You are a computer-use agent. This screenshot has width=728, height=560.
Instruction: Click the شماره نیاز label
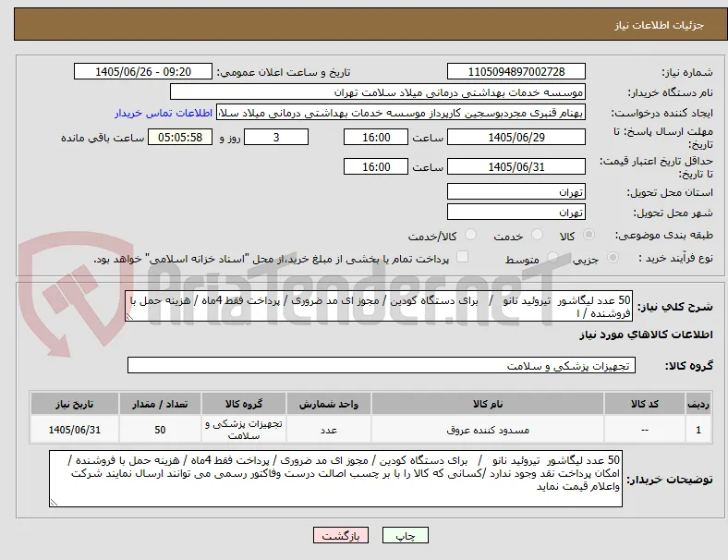point(687,72)
